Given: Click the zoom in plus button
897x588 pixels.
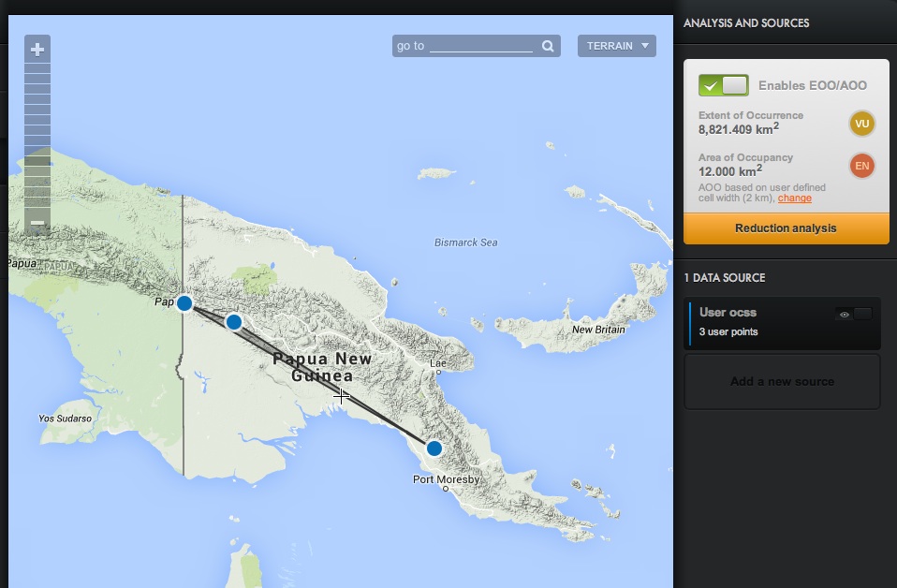Looking at the screenshot, I should pos(37,50).
